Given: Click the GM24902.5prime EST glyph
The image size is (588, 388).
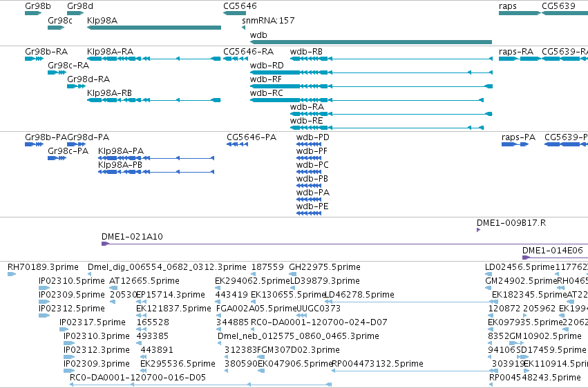Looking at the screenshot, I should pos(488,288).
